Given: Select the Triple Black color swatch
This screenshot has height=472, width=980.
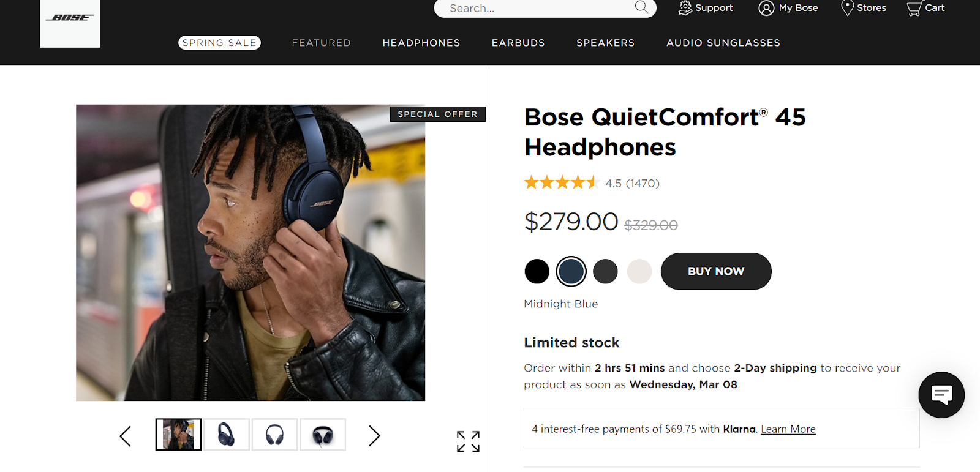Looking at the screenshot, I should (537, 271).
